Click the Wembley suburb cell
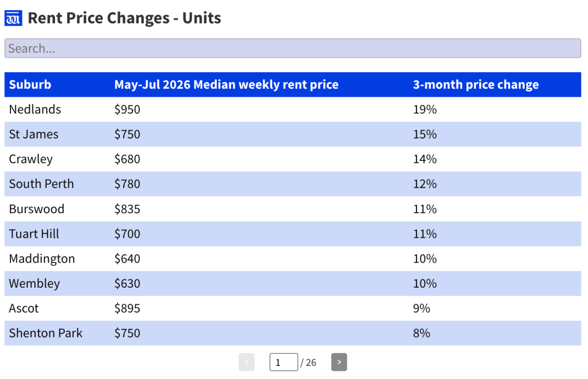 click(x=34, y=283)
